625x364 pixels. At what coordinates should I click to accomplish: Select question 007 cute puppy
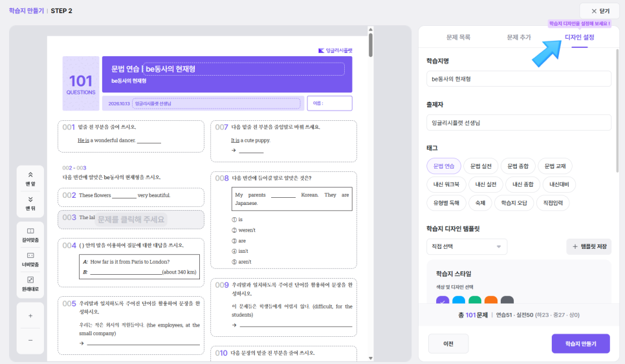[283, 141]
